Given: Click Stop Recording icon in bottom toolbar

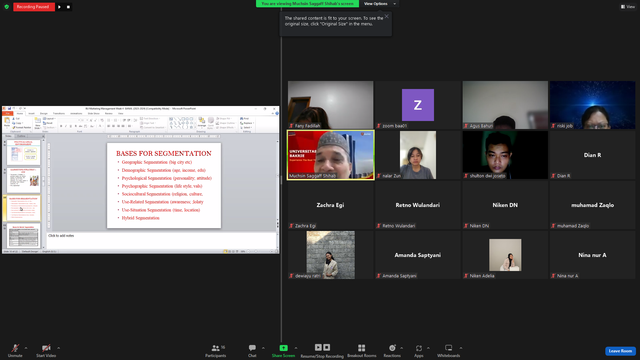Looking at the screenshot, I should tap(327, 347).
